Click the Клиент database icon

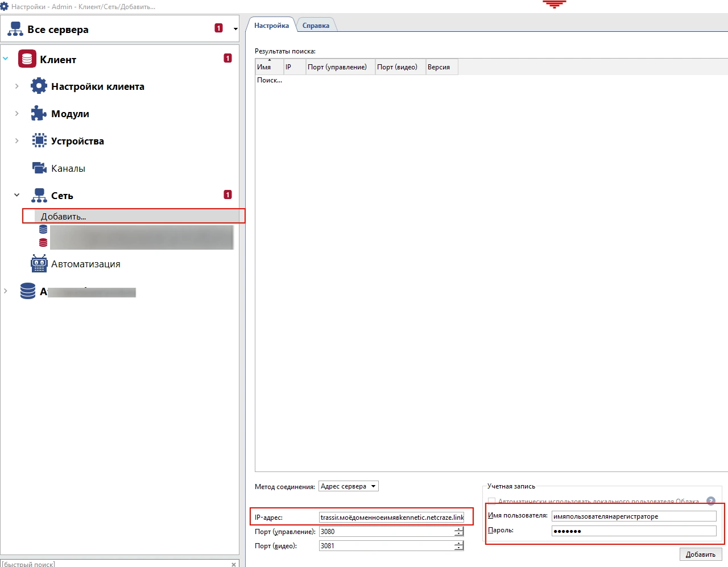click(27, 59)
